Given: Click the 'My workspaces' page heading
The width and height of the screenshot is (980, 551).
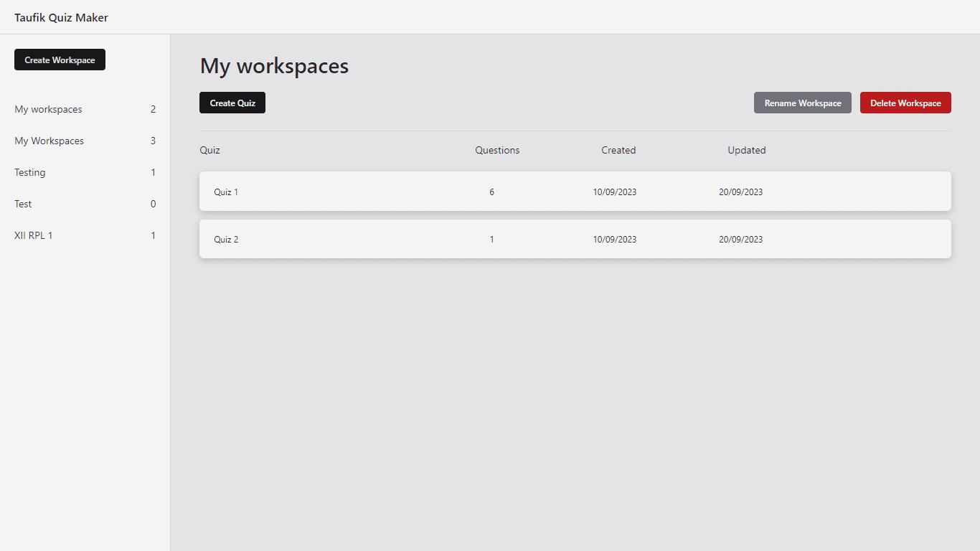Looking at the screenshot, I should (274, 66).
